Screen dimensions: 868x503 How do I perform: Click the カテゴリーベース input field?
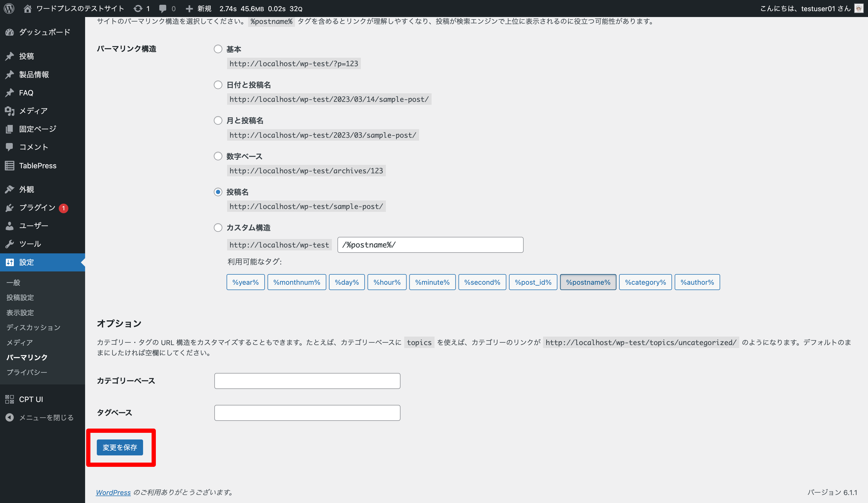pos(307,381)
